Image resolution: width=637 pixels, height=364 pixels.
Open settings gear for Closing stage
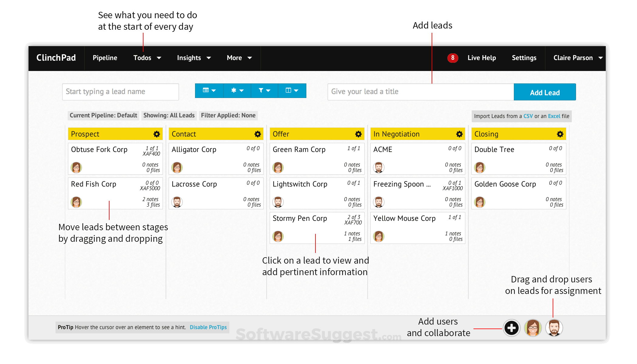point(560,134)
